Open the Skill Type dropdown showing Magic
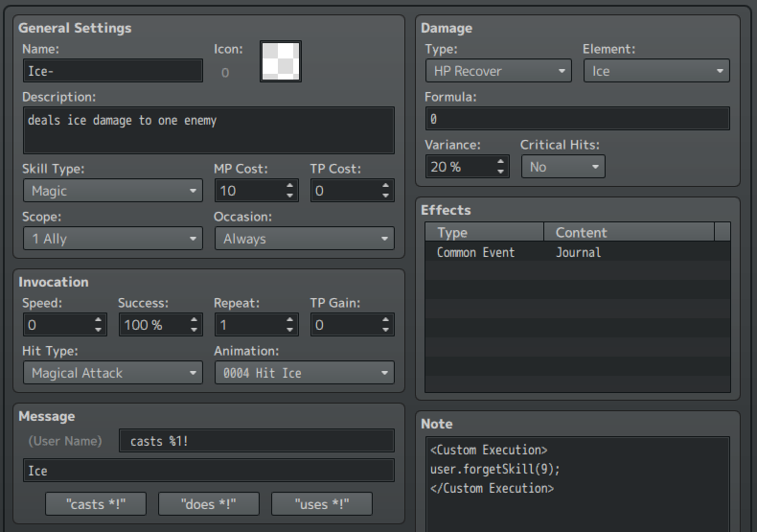The width and height of the screenshot is (757, 532). pyautogui.click(x=113, y=191)
